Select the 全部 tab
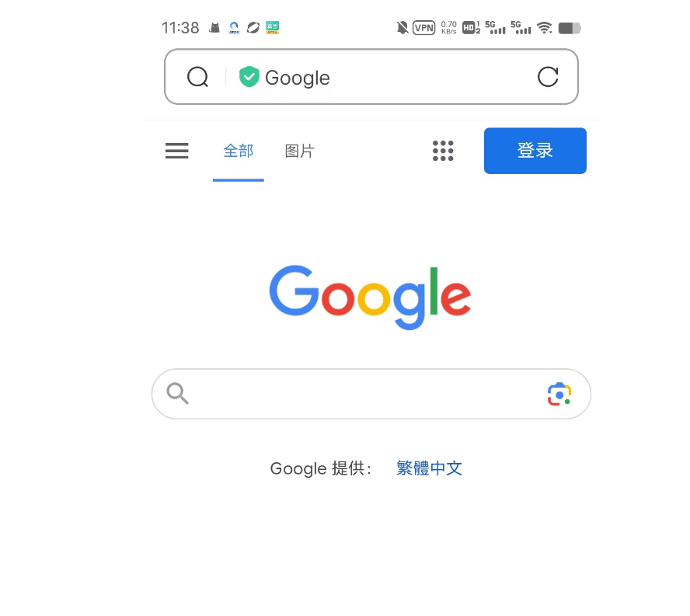This screenshot has width=690, height=616. coord(238,151)
